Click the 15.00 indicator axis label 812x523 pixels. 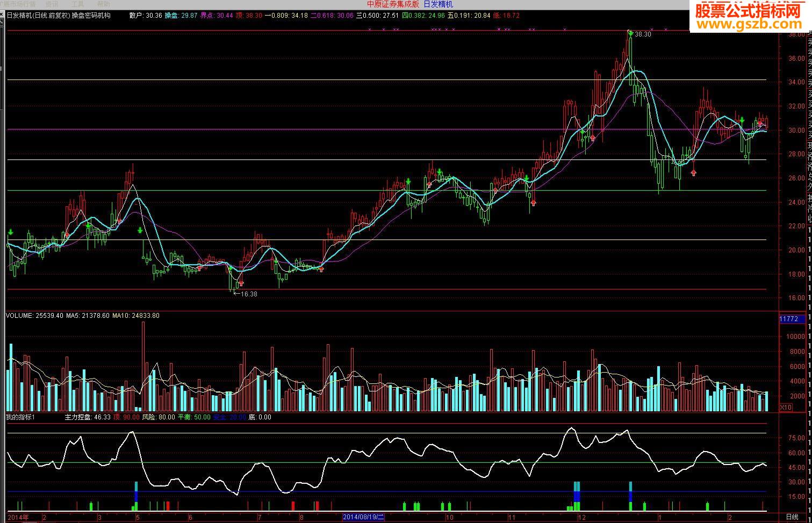(796, 497)
